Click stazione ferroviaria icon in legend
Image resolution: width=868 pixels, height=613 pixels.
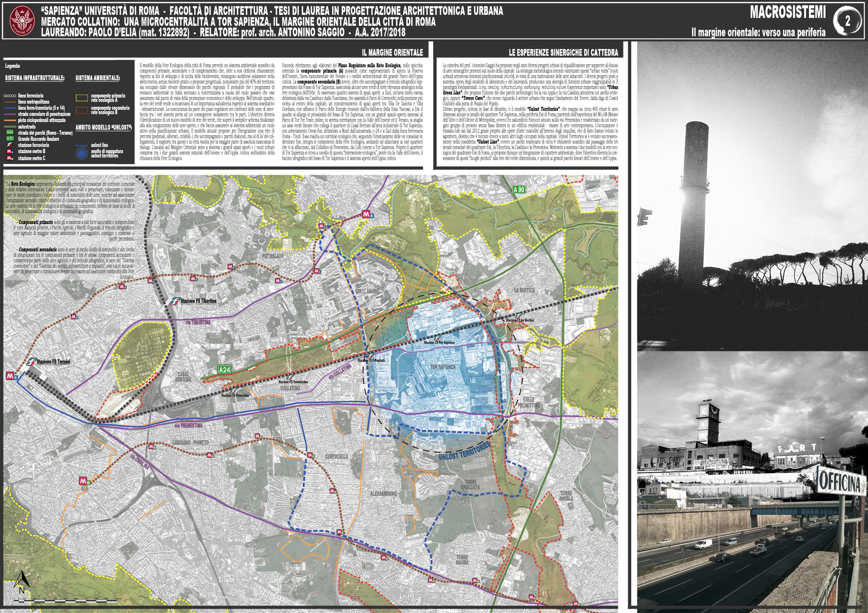[x=10, y=145]
